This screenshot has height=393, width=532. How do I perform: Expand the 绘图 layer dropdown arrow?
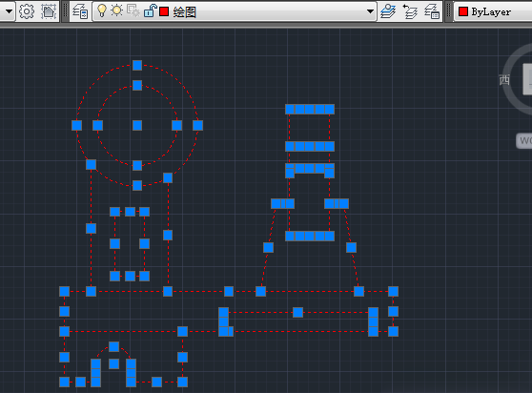point(370,11)
